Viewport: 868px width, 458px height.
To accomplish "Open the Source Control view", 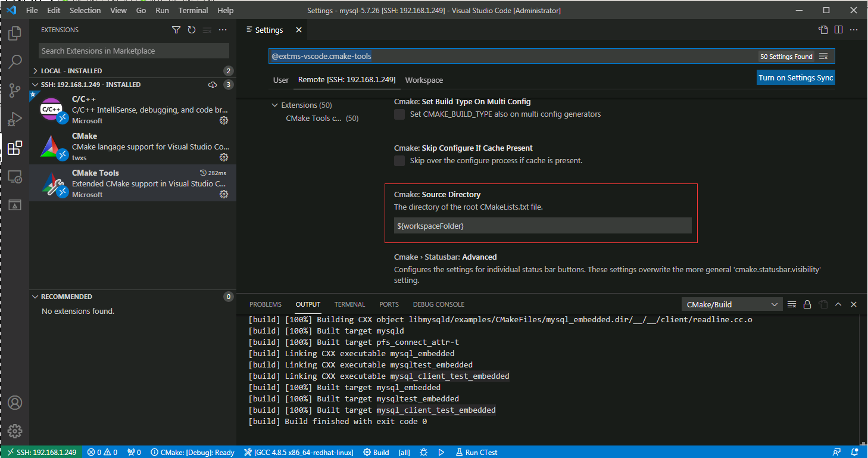I will pos(15,91).
